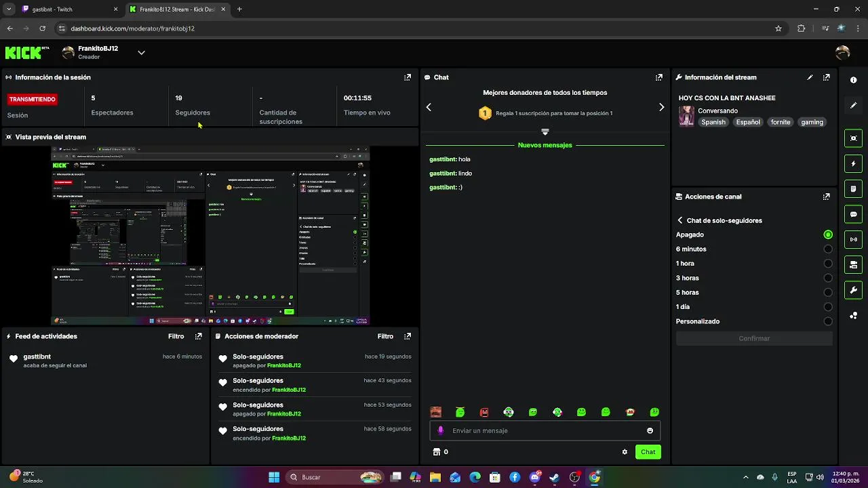Pop out the Información de la sesión panel
The image size is (868, 488).
pyautogui.click(x=408, y=77)
